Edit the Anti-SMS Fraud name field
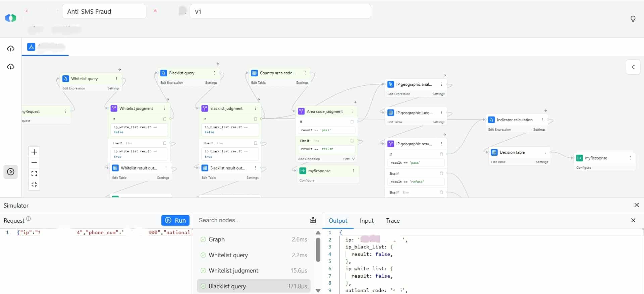 (x=104, y=11)
